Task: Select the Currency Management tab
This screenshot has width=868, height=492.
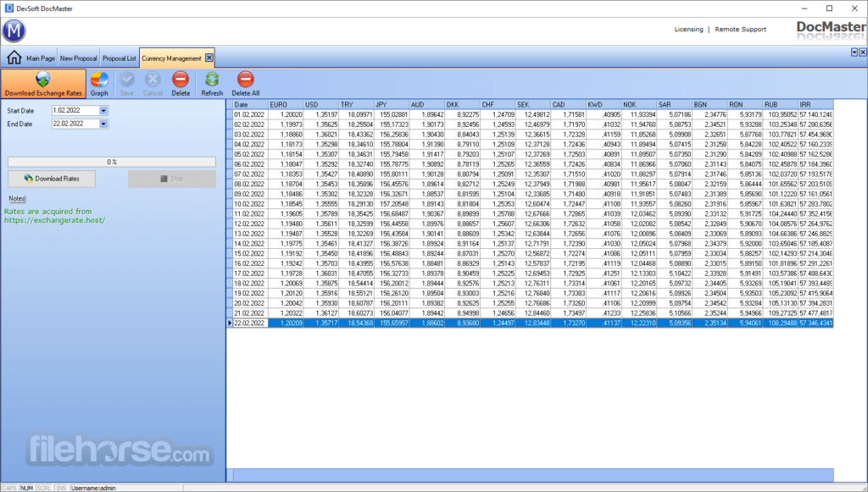Action: [171, 58]
